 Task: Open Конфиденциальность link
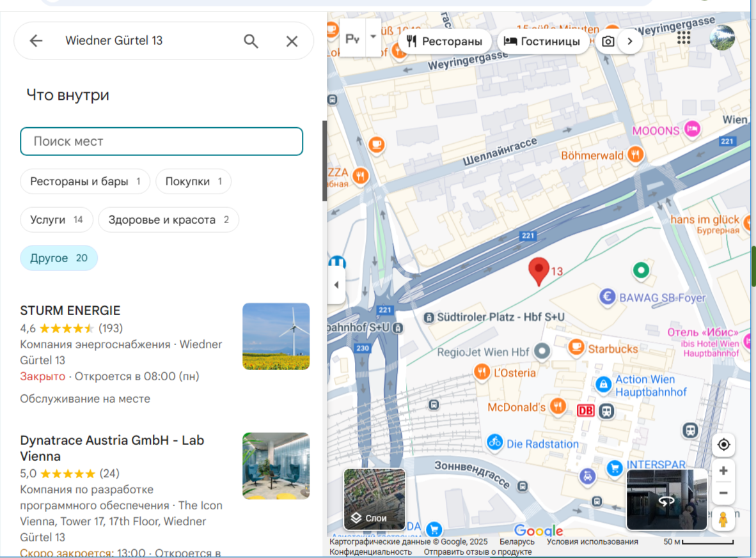coord(370,552)
